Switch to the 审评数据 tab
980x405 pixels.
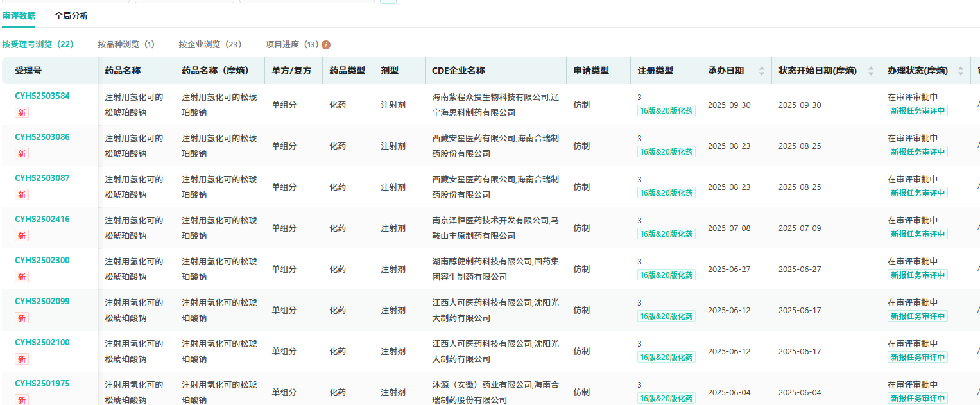point(19,15)
